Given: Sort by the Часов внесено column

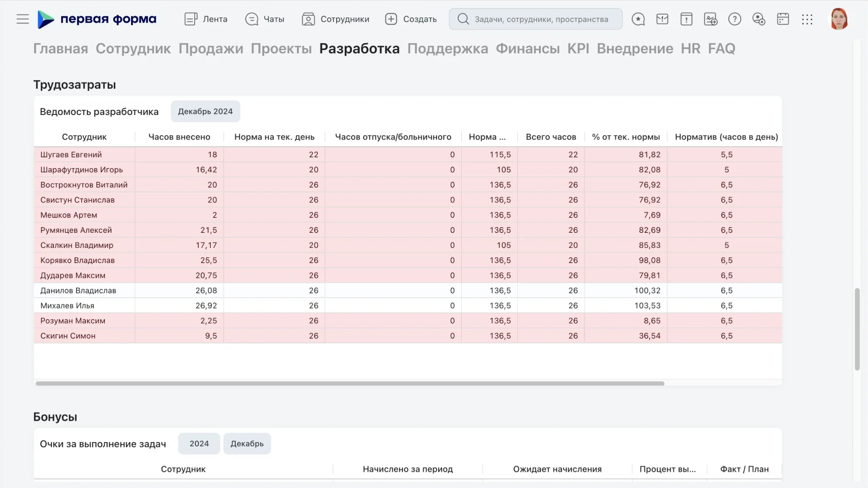Looking at the screenshot, I should (x=179, y=137).
